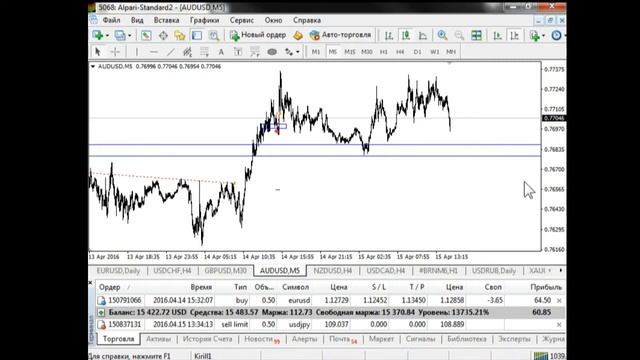
Task: Zoom in on the chart
Action: [x=442, y=36]
